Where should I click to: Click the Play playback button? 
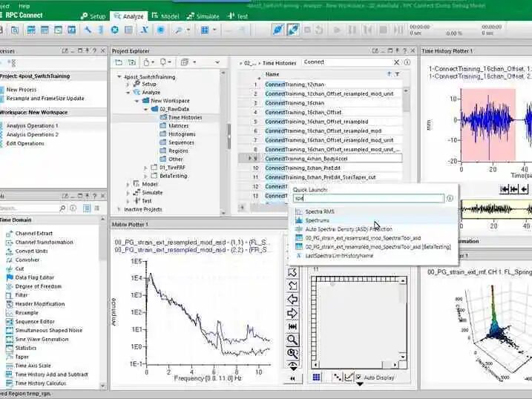pos(337,30)
